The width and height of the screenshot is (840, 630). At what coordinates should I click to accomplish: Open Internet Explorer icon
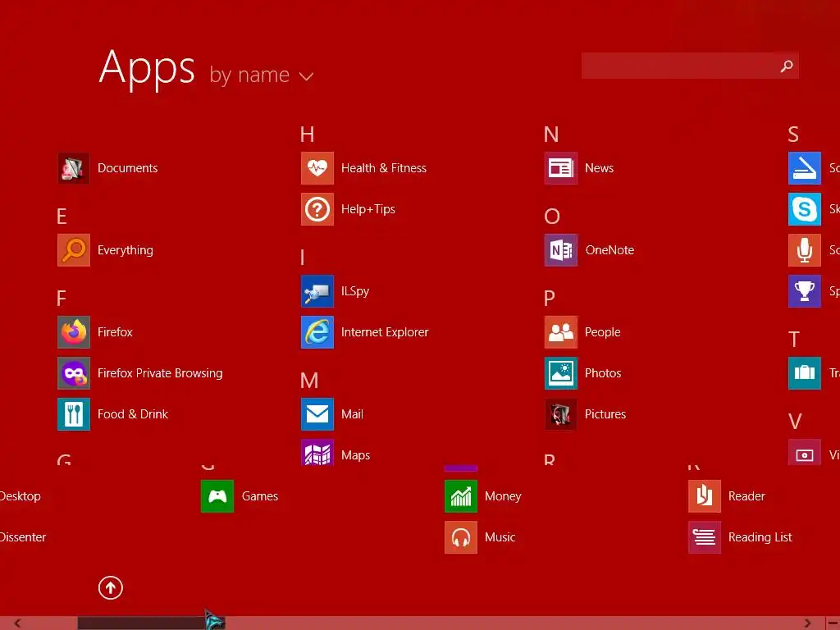coord(317,332)
